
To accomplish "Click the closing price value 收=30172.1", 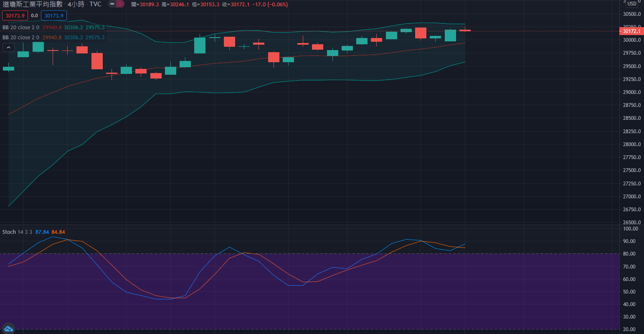I will [x=236, y=5].
